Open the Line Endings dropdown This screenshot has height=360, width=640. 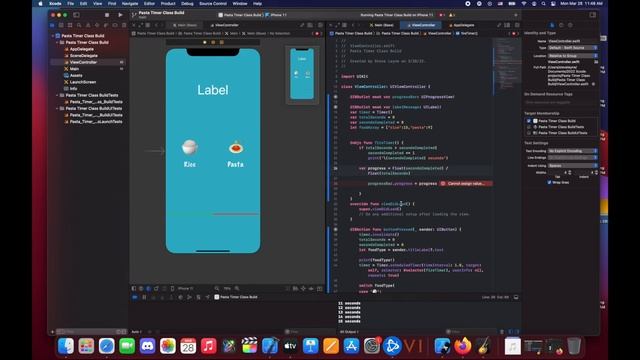(573, 158)
